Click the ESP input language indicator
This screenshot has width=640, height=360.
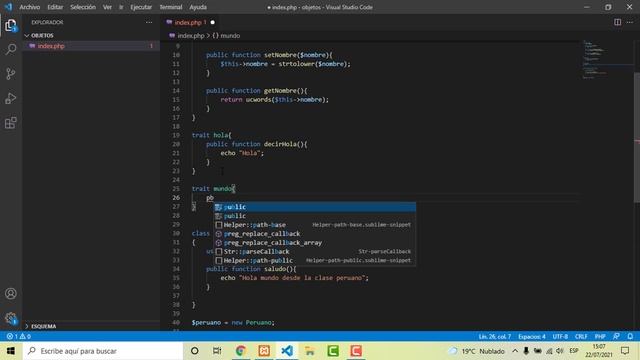574,351
